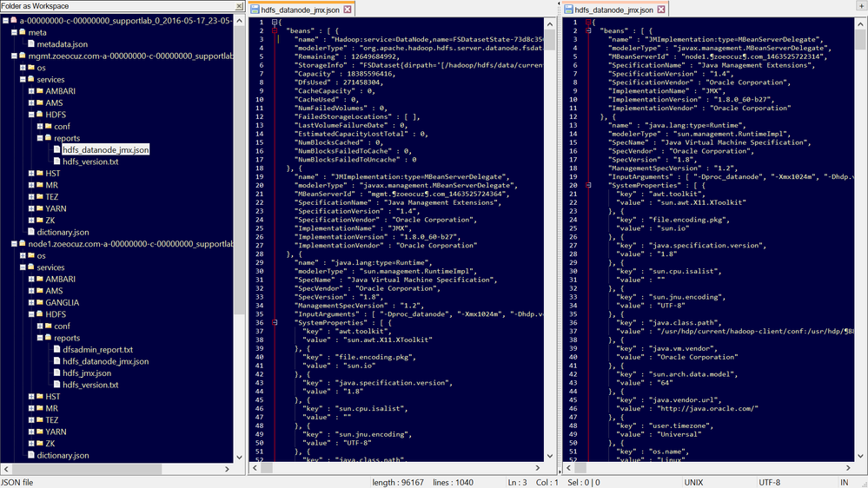The image size is (868, 488).
Task: Select hdfs_datanode_jmx.json under node1 reports
Action: click(106, 361)
